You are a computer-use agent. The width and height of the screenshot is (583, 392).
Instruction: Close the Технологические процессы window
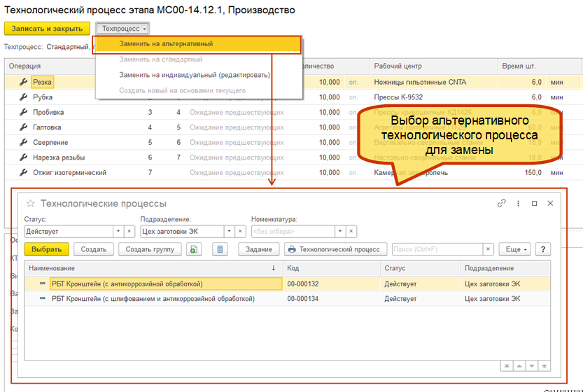point(550,204)
